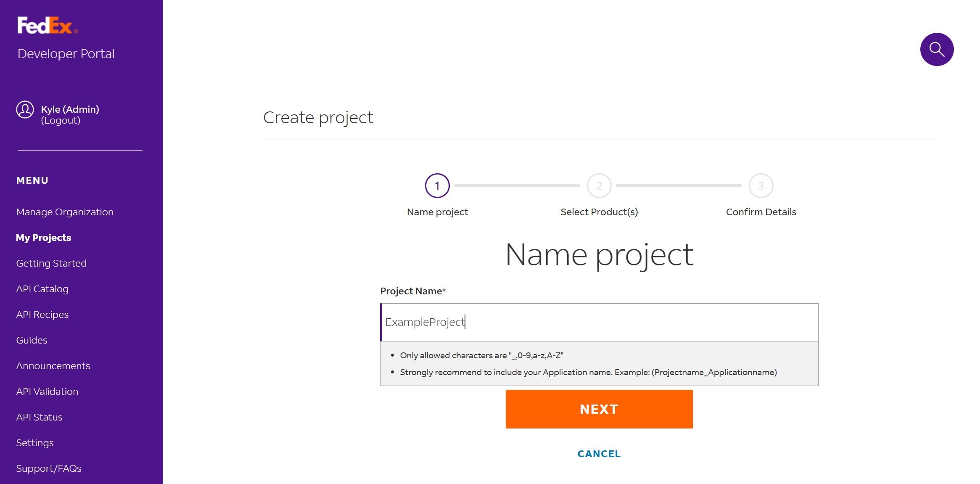Navigate to API Recipes
980x484 pixels.
[42, 315]
